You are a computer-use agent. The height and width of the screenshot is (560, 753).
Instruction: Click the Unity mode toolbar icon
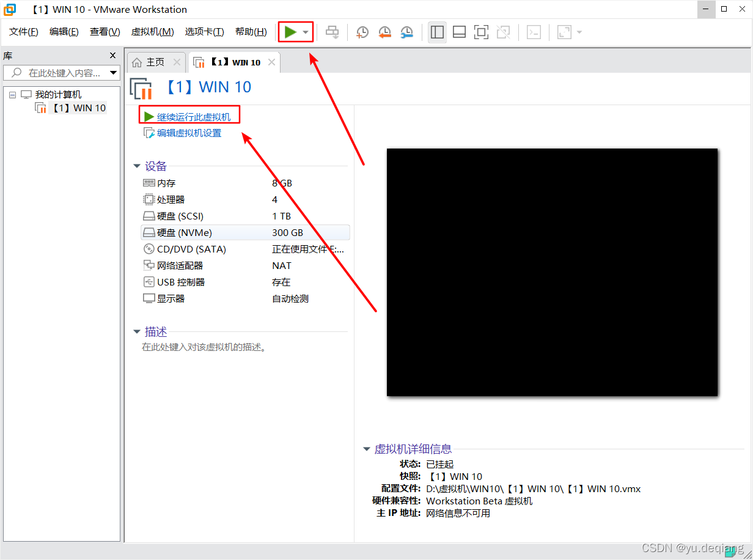pyautogui.click(x=503, y=32)
